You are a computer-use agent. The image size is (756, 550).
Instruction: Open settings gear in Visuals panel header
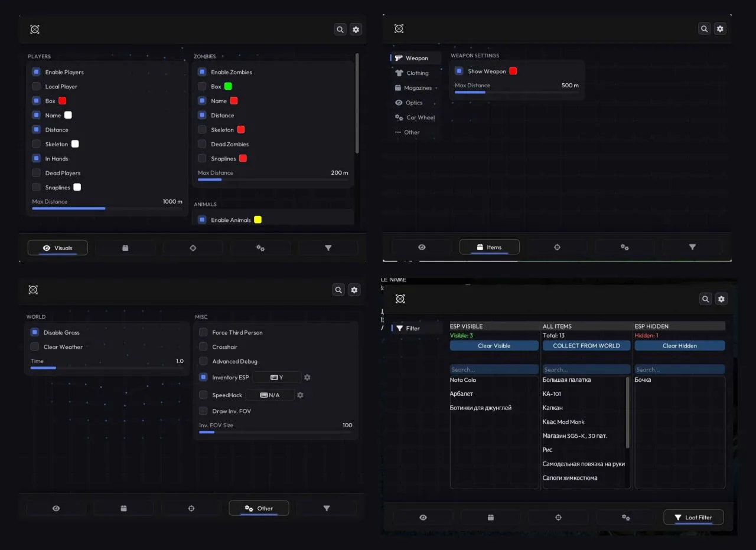356,29
